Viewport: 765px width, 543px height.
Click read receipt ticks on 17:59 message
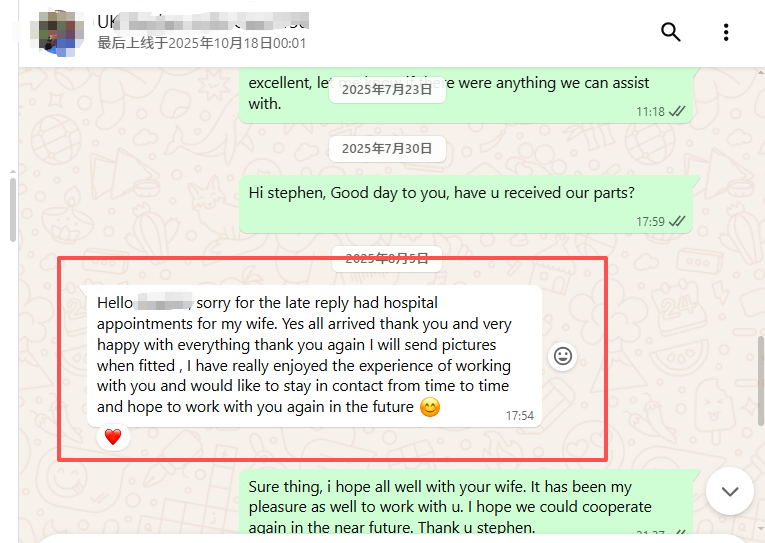point(677,221)
